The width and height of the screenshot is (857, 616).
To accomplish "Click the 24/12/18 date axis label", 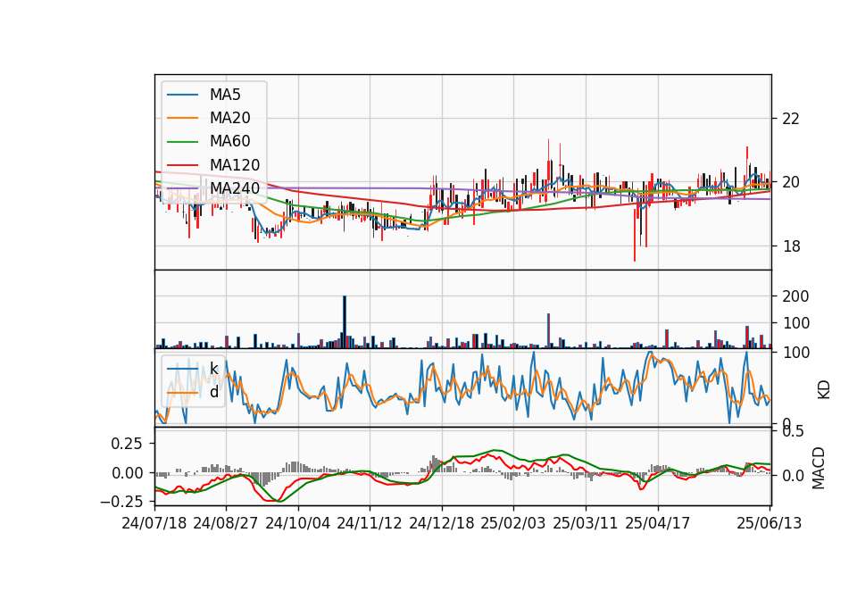I will pos(442,523).
